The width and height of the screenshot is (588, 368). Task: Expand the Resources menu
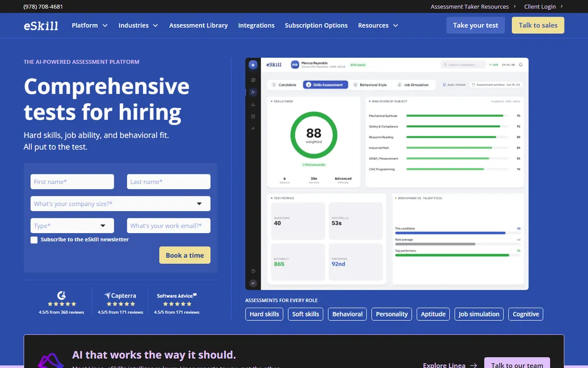click(377, 26)
